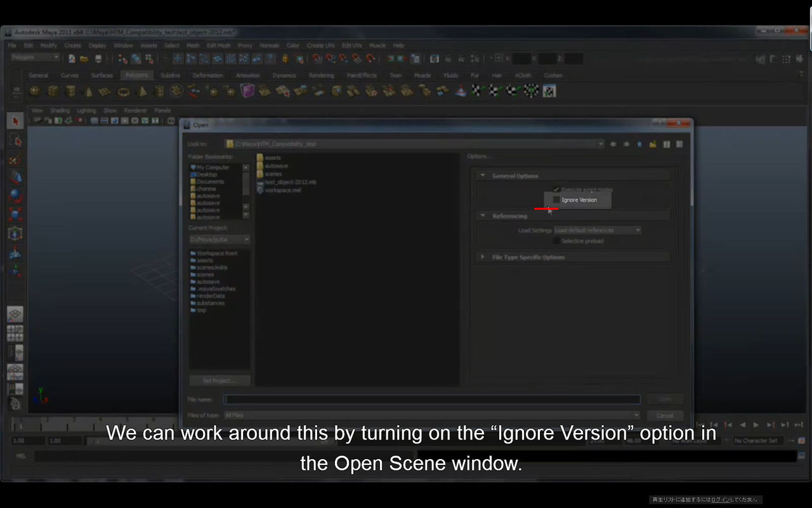Open the viewport Shading menu

pyautogui.click(x=60, y=110)
